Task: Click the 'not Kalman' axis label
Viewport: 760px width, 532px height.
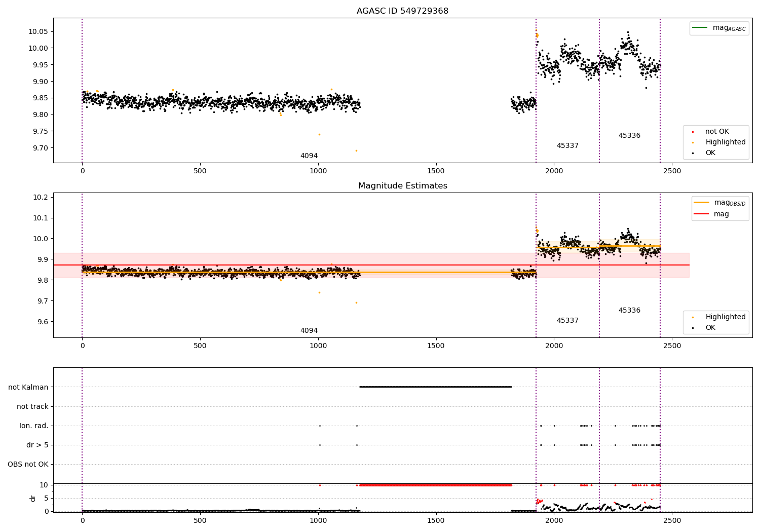Action: 28,388
